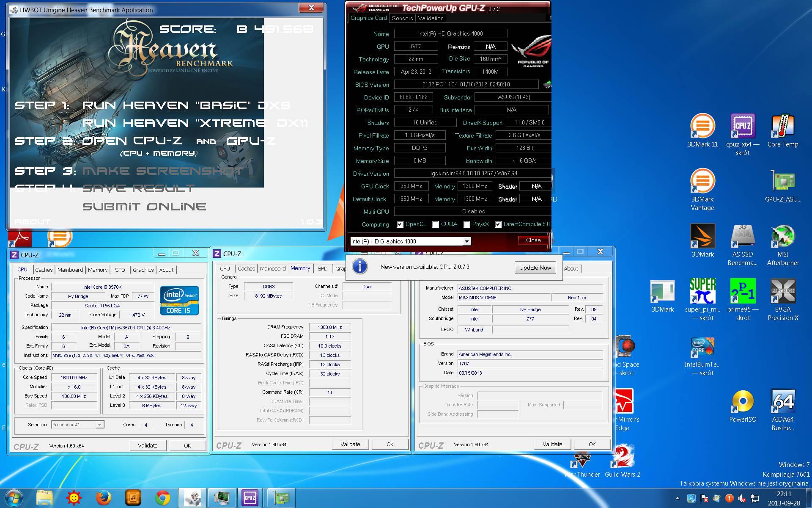Open the Caches tab in left CPU-Z

[44, 270]
